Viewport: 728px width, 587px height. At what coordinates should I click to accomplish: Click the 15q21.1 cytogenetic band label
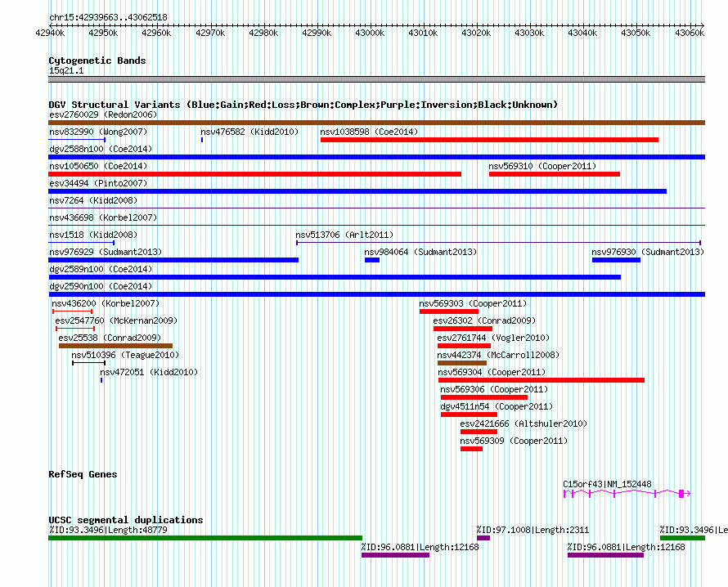coord(66,70)
